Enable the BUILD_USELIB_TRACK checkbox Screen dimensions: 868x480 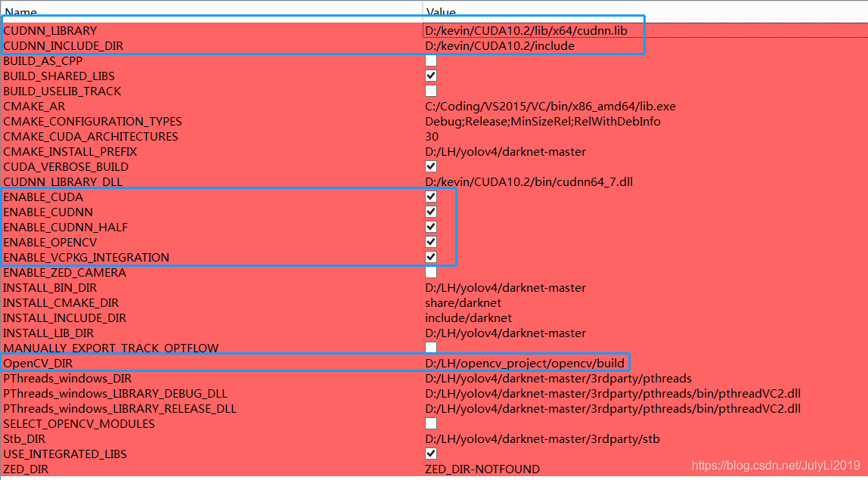431,91
